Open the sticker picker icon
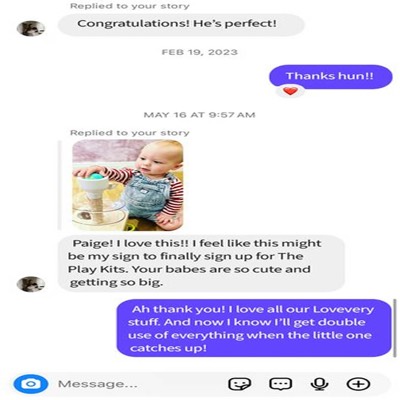 [x=239, y=384]
